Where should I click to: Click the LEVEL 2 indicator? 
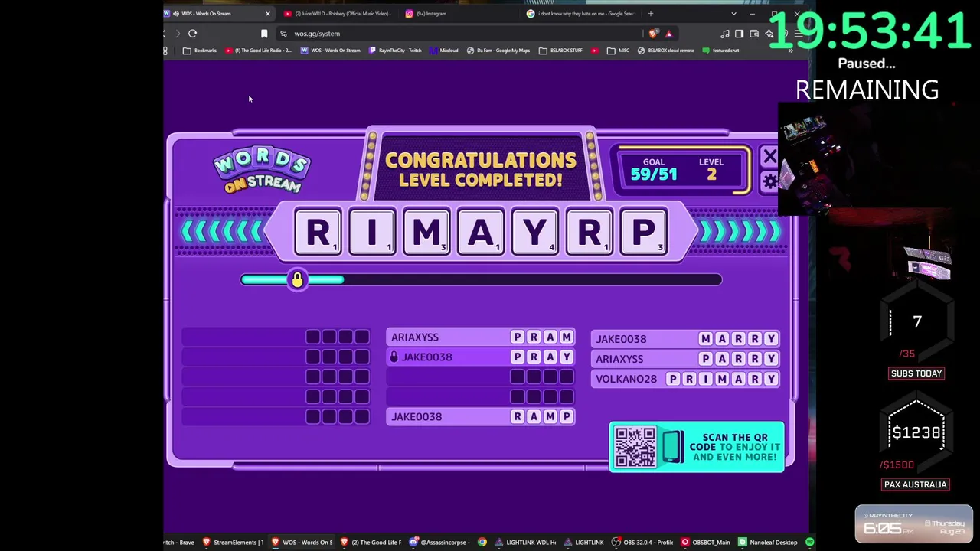[711, 169]
